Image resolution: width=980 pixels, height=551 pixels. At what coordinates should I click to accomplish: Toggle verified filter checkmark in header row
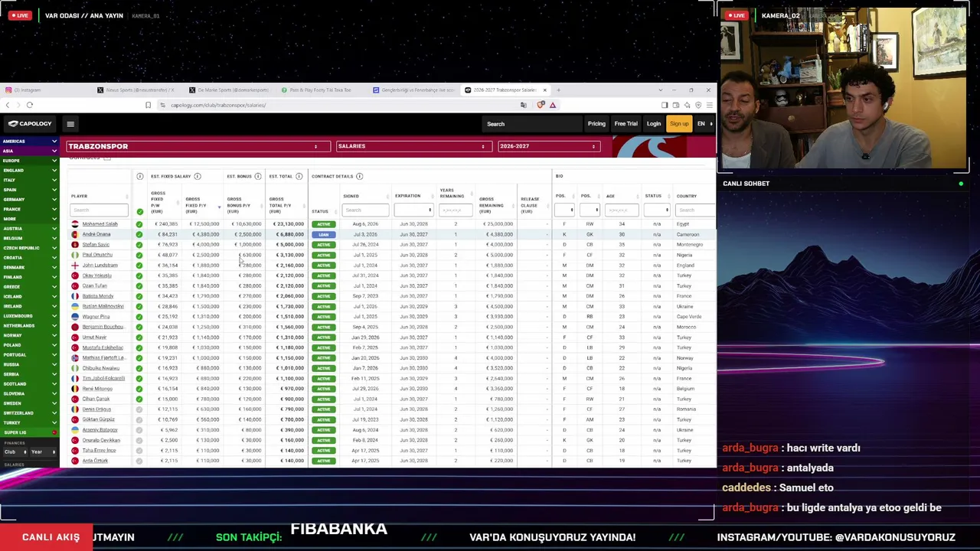point(139,211)
